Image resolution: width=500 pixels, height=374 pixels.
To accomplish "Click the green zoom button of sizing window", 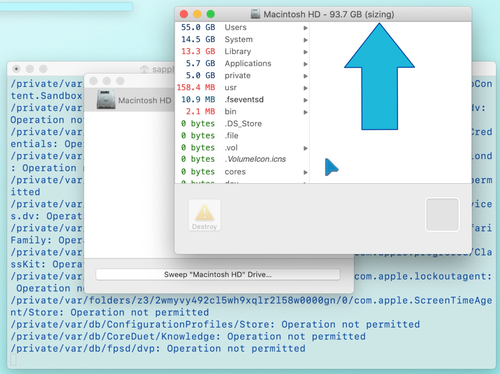I will [x=210, y=14].
